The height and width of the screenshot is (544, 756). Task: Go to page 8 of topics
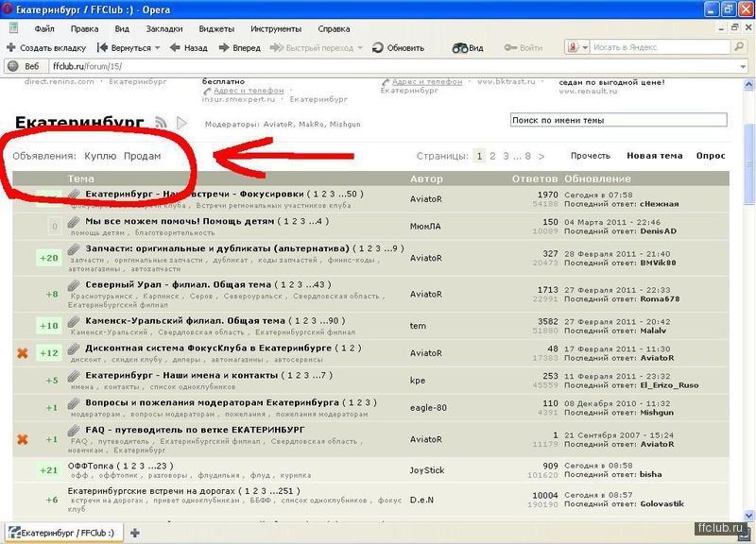pos(528,156)
